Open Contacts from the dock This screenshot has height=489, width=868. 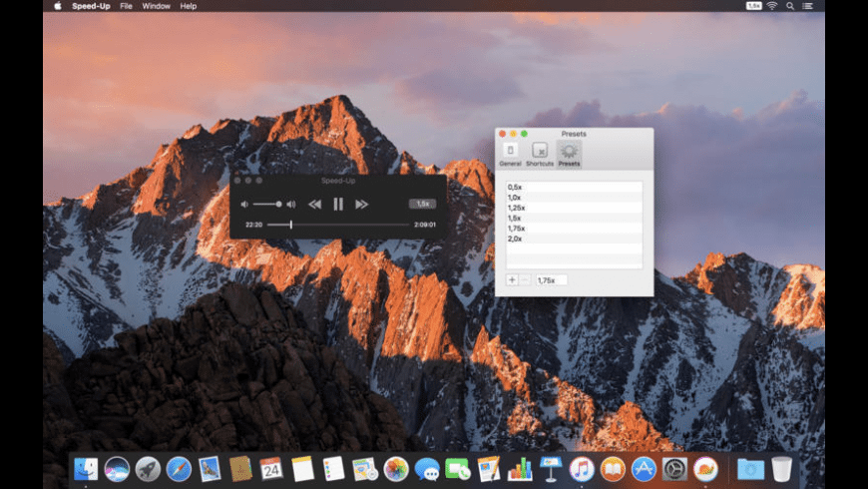(x=240, y=469)
